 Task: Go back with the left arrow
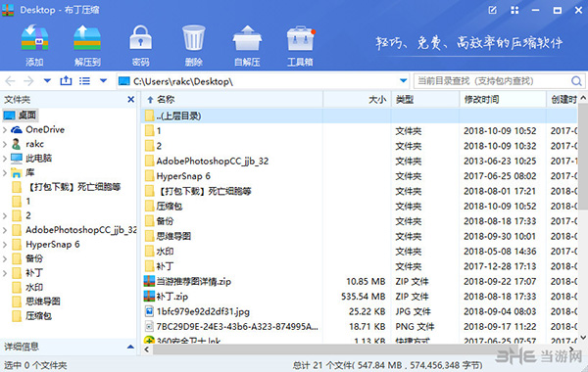pyautogui.click(x=10, y=81)
